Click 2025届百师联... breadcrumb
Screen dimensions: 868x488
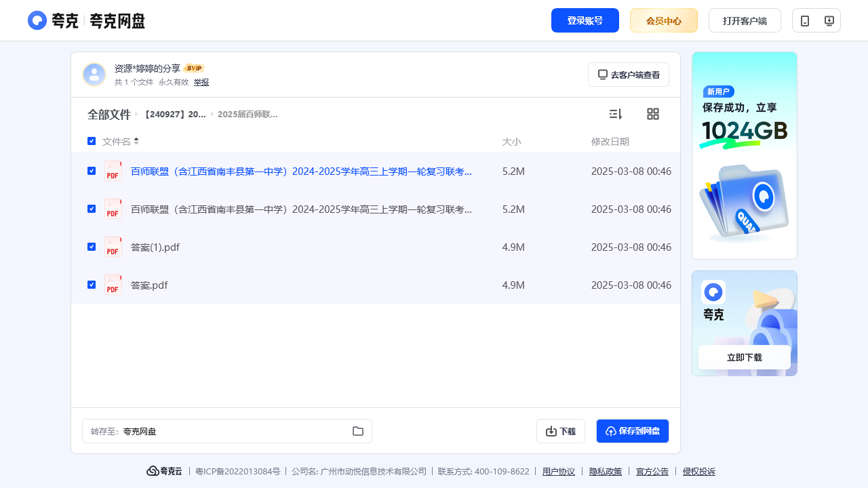point(248,115)
